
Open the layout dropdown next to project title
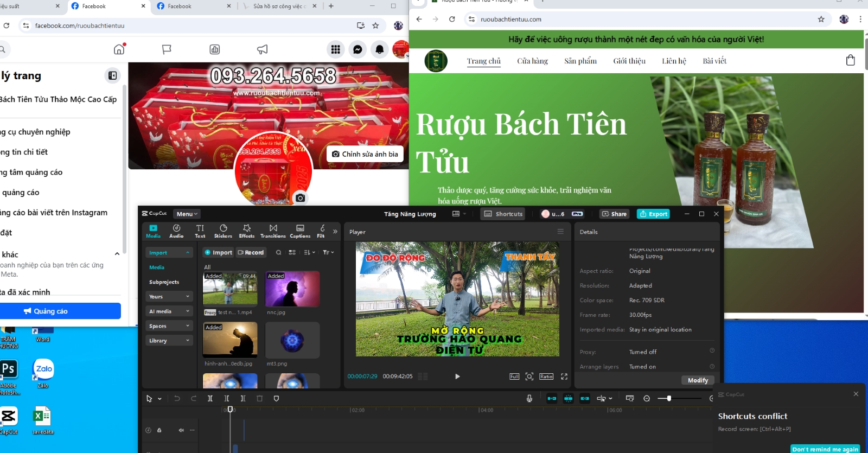(459, 214)
